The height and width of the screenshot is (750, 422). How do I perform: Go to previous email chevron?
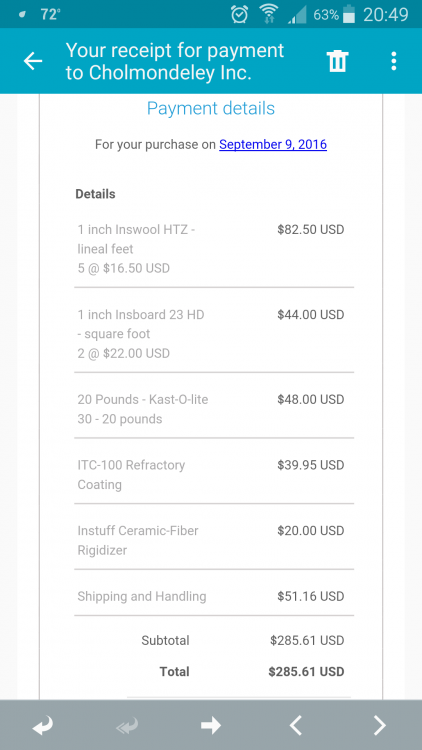pos(296,726)
